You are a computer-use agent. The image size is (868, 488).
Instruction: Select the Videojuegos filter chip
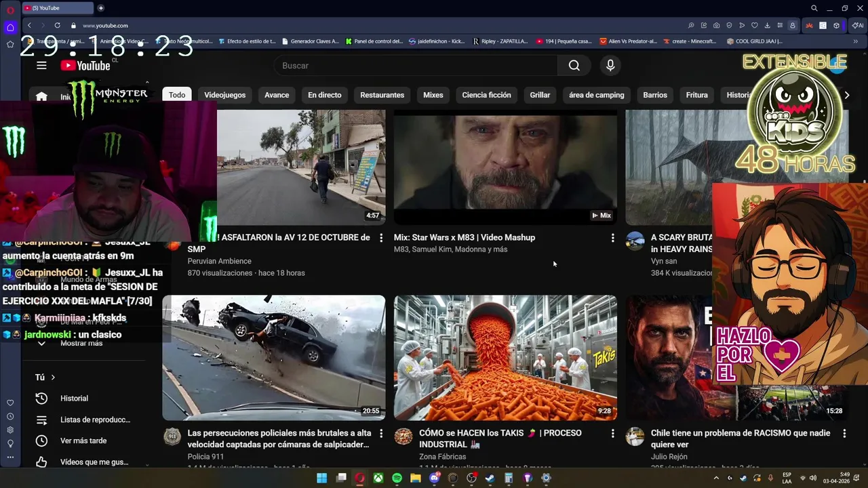[x=225, y=95]
